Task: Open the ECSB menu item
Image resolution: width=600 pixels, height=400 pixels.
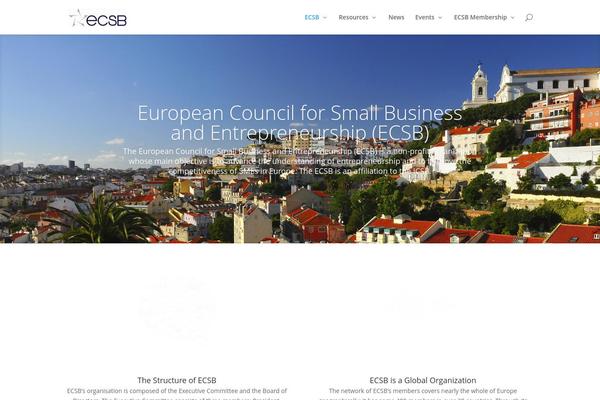Action: coord(311,17)
